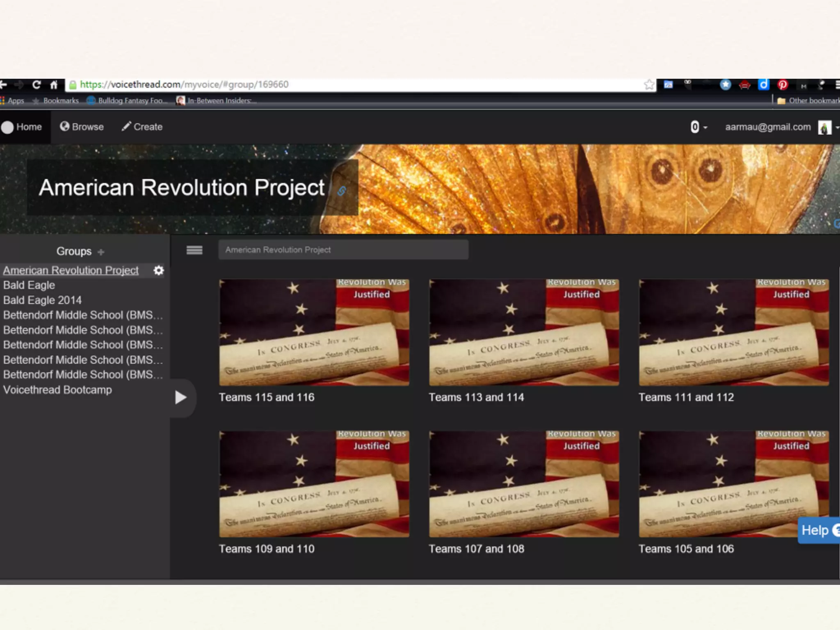The height and width of the screenshot is (630, 840).
Task: Click the Create menu item
Action: click(142, 127)
